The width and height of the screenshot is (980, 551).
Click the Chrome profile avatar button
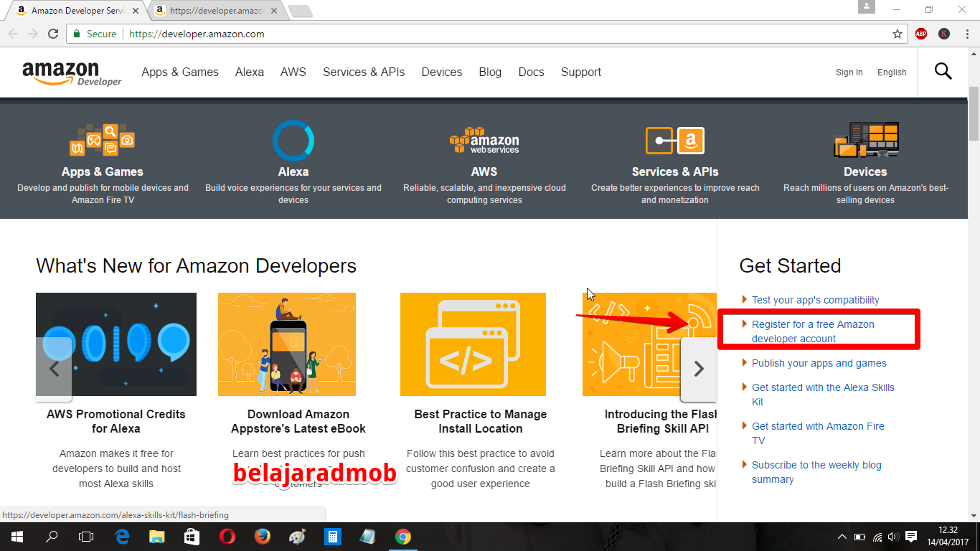867,6
